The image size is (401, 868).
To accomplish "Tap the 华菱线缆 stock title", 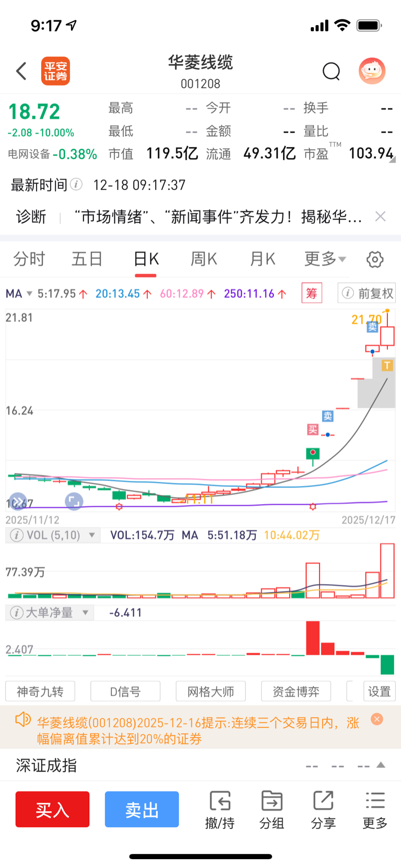I will pos(200,63).
